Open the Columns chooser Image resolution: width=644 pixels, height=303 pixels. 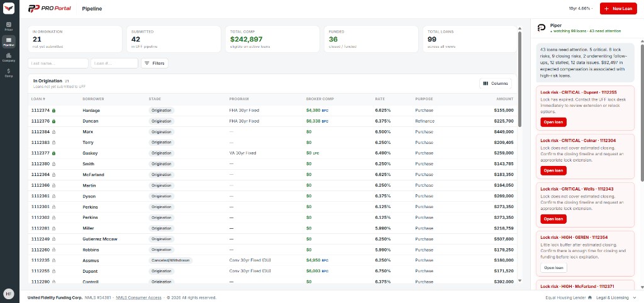pyautogui.click(x=496, y=84)
